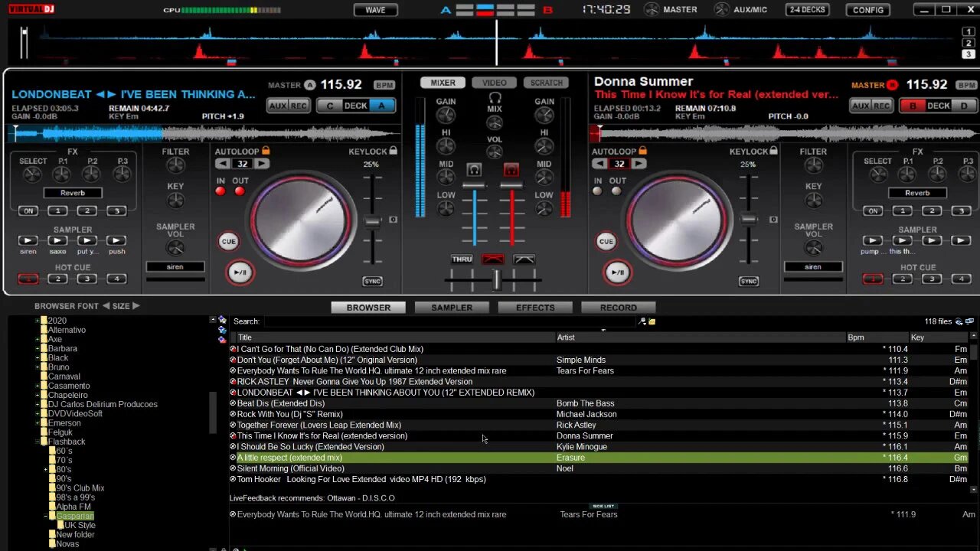Open the RECORD browser tab
Screen dimensions: 980x551
pos(619,308)
